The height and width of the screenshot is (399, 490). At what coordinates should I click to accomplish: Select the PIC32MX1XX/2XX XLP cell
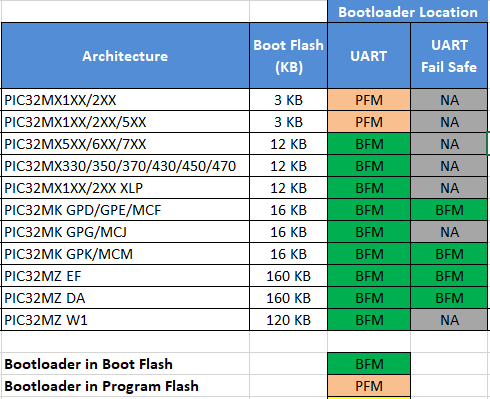tap(125, 188)
